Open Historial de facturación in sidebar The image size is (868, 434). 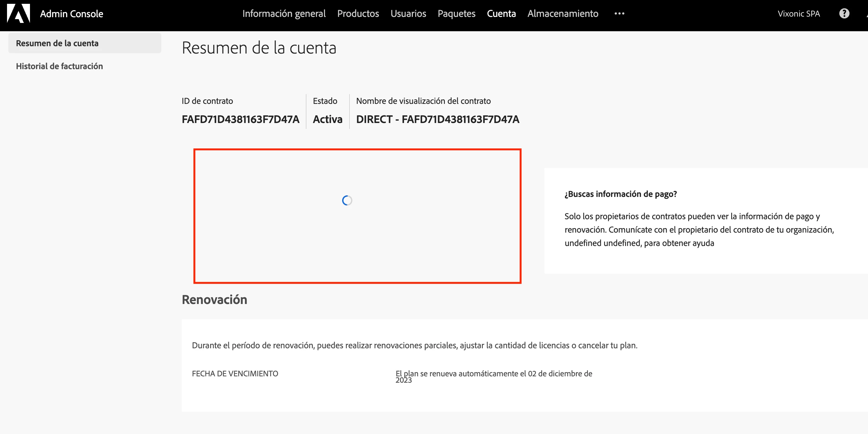[59, 66]
